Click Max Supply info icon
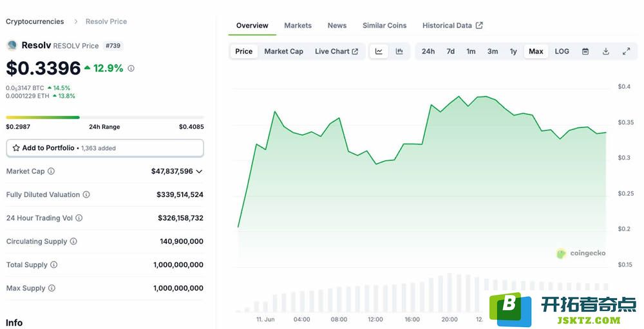The image size is (644, 329). 52,288
